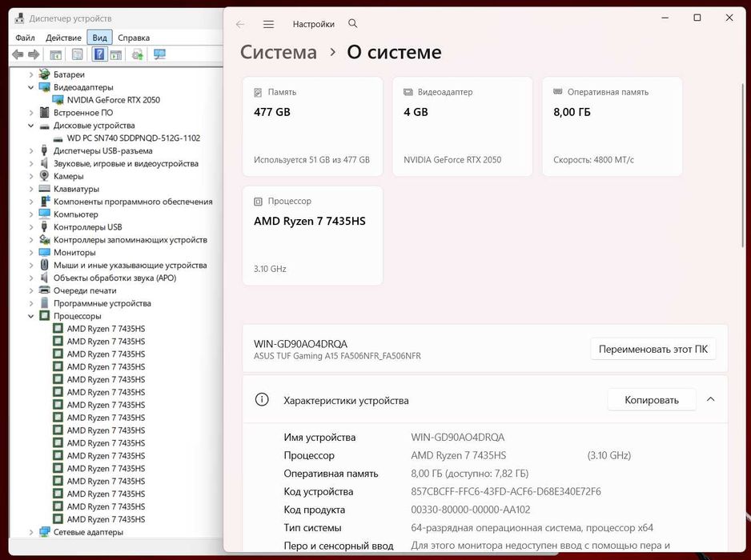Expand Звуковые, игровые и видеоустройства node
This screenshot has width=751, height=560.
click(x=31, y=164)
